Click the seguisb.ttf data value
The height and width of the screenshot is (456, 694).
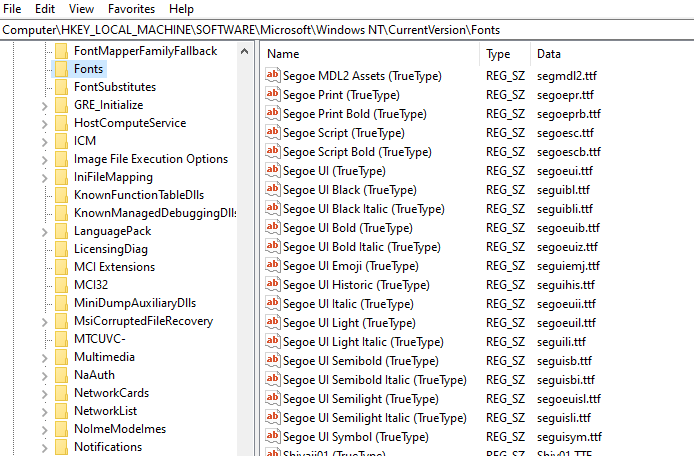[564, 361]
